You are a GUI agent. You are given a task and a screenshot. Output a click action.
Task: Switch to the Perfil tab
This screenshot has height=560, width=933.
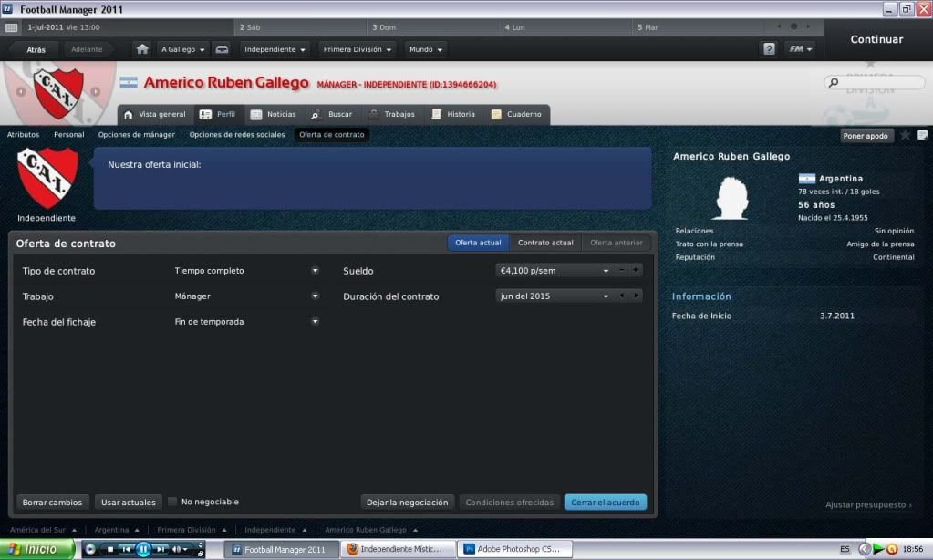click(218, 114)
